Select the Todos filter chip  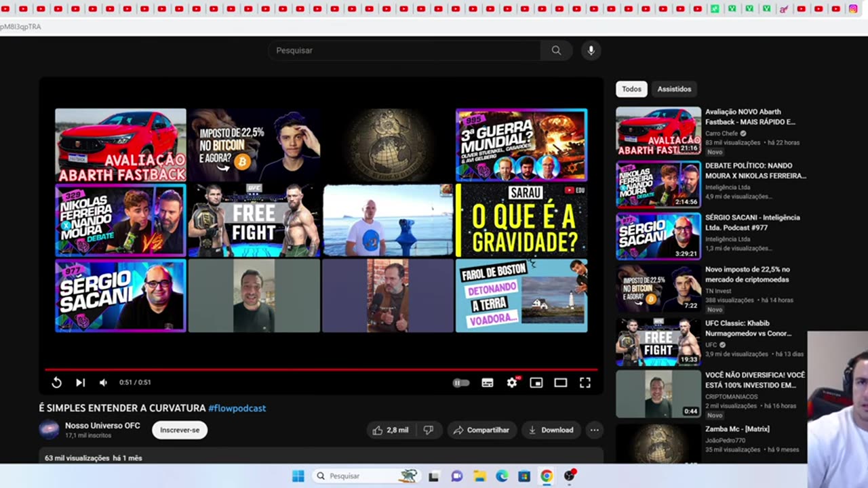click(631, 89)
